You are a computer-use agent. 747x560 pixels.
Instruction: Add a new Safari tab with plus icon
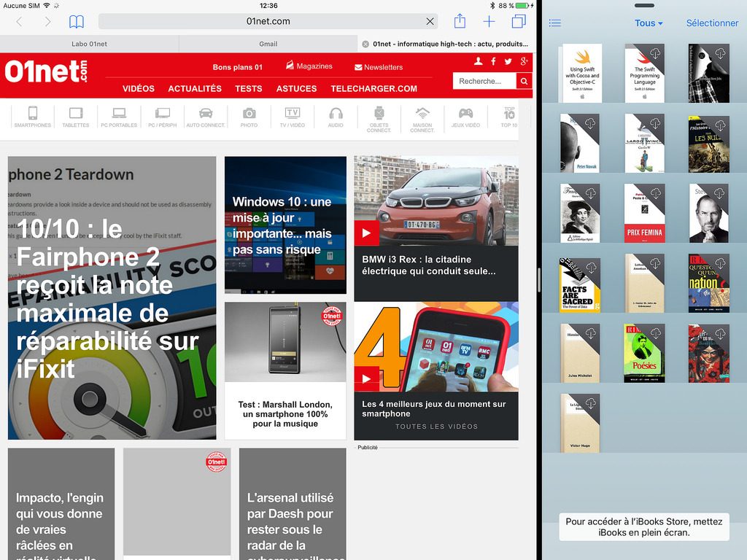point(489,21)
